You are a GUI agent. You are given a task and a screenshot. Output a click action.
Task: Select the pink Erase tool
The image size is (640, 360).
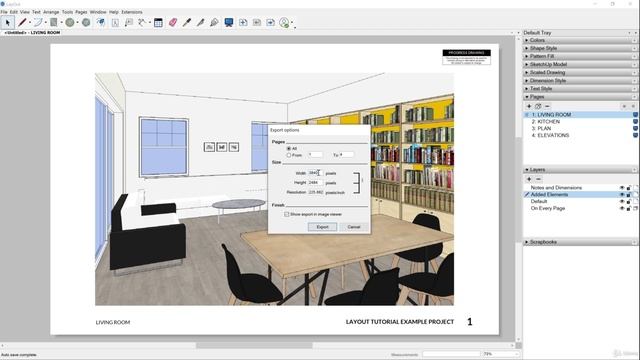click(173, 22)
